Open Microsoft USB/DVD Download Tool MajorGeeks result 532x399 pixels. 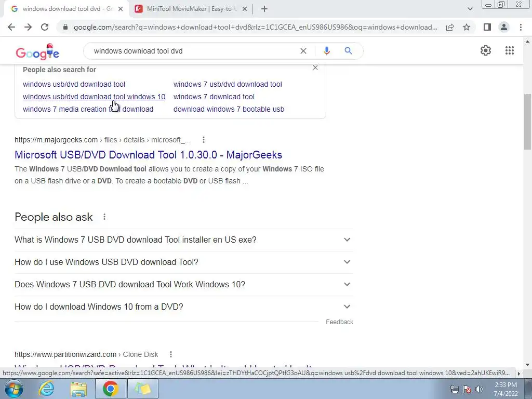pyautogui.click(x=148, y=155)
